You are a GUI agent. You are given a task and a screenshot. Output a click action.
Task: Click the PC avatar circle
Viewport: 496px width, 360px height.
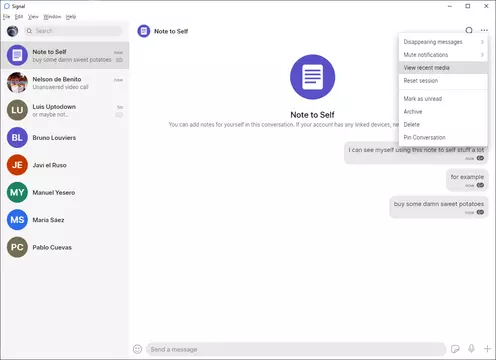17,247
